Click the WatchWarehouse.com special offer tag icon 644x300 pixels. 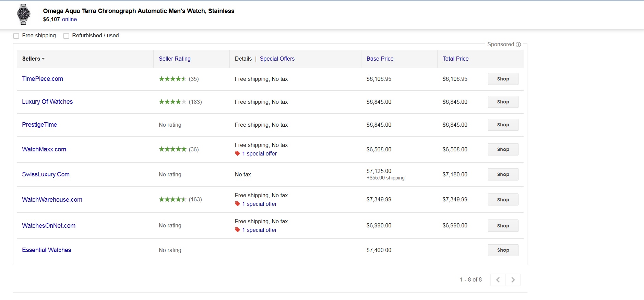click(237, 204)
